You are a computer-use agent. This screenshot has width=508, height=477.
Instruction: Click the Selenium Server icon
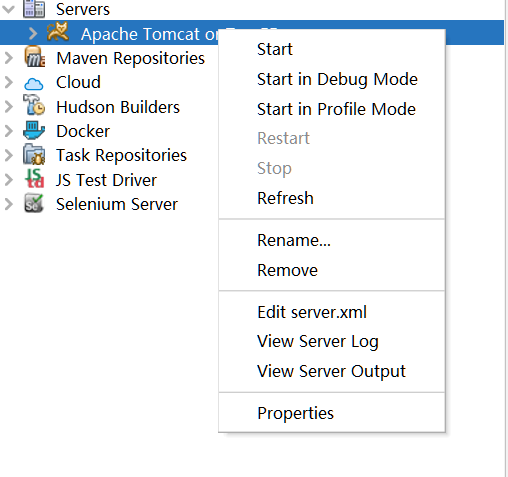34,203
